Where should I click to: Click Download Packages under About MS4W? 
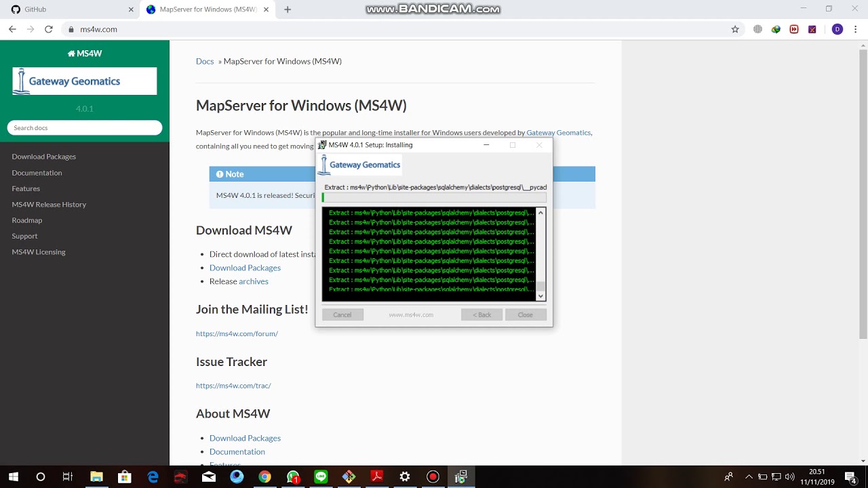click(x=245, y=438)
